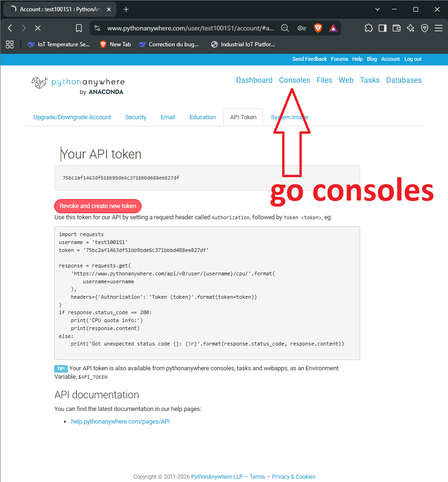Close the Account test1001S1 tab
The image size is (448, 482).
pos(109,9)
